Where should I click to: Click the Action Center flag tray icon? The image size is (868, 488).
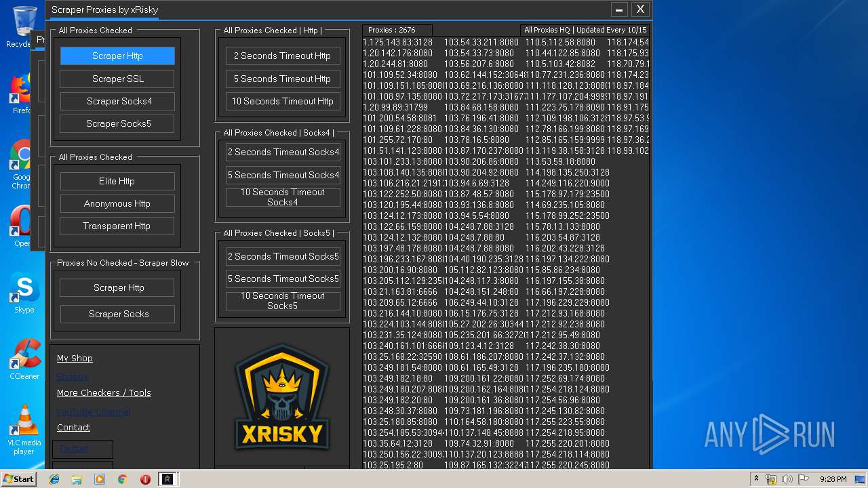click(x=803, y=479)
